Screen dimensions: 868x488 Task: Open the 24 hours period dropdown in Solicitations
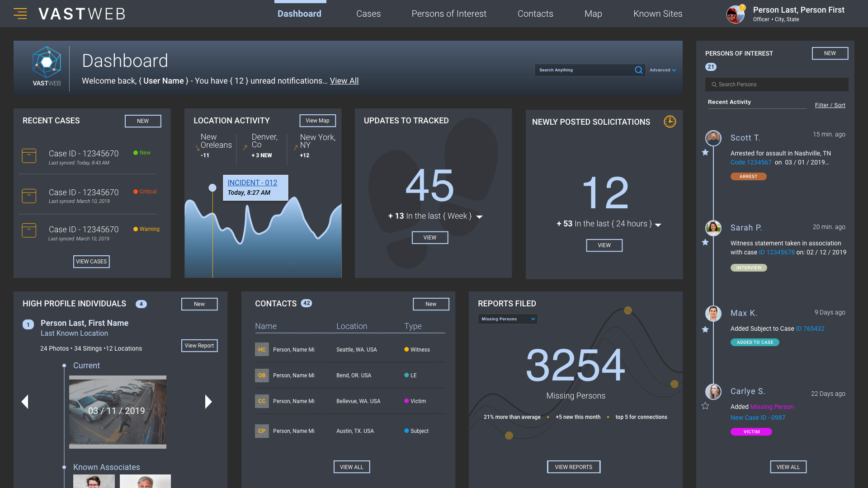click(658, 225)
